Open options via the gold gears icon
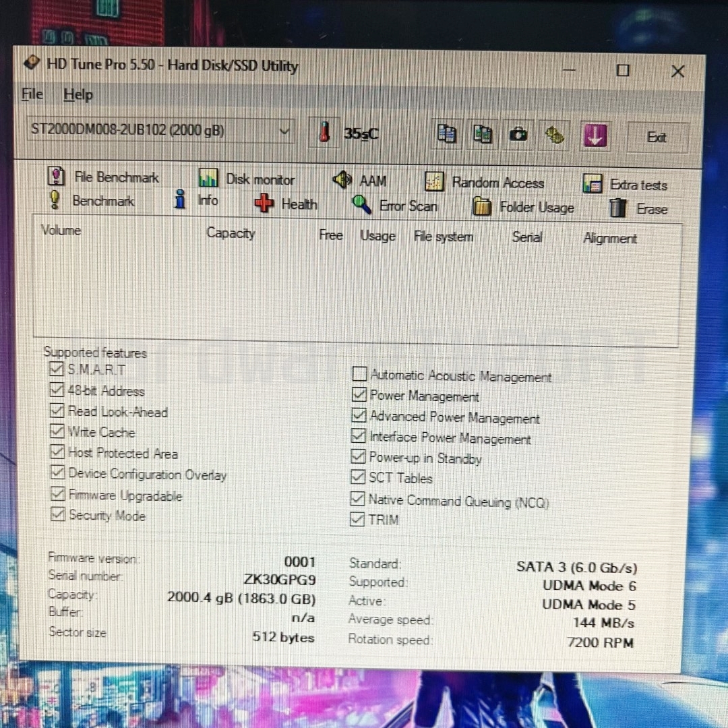This screenshot has width=728, height=728. pos(554,135)
